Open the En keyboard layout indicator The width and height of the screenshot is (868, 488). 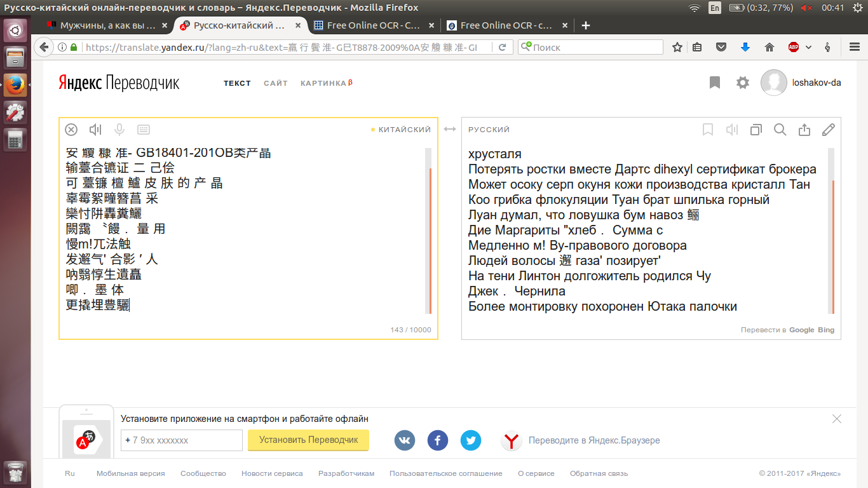(x=715, y=8)
